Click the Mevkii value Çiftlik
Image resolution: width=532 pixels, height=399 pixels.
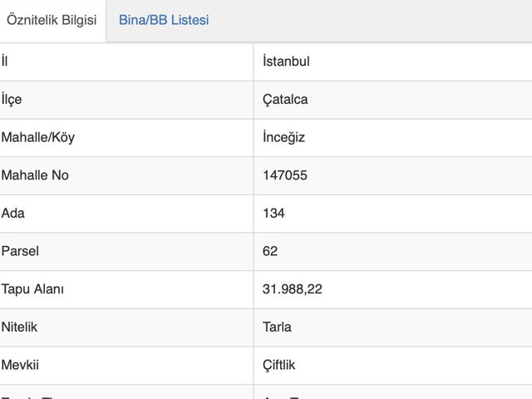click(279, 365)
